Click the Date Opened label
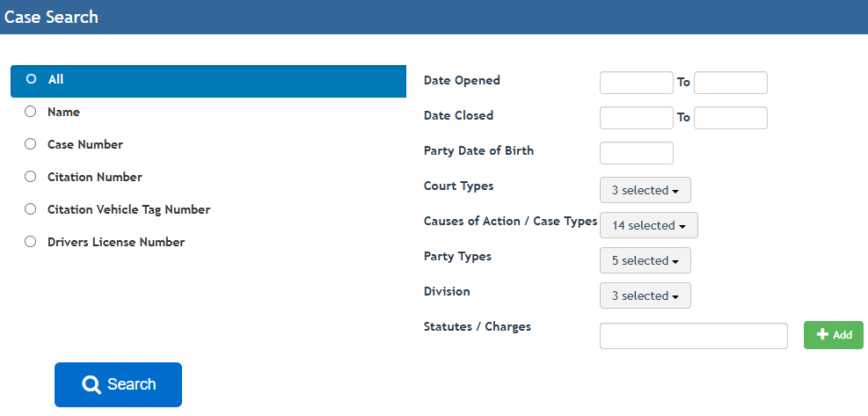Image resolution: width=868 pixels, height=416 pixels. coord(462,80)
